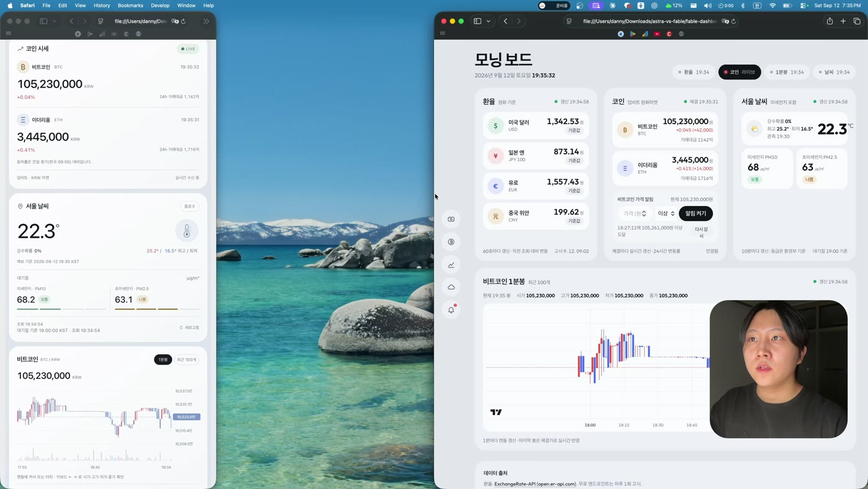
Task: Open exchange-rate section via banknote sidebar icon
Action: pyautogui.click(x=451, y=219)
